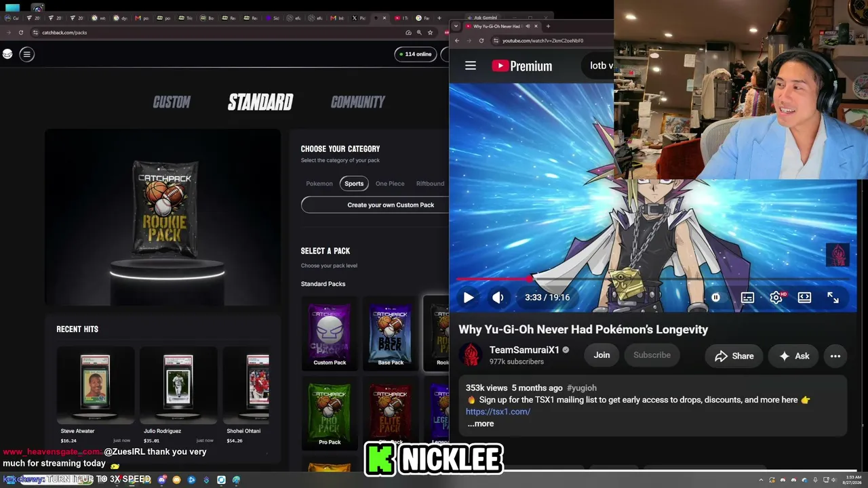The height and width of the screenshot is (488, 868).
Task: Click the 114 online indicator
Action: pyautogui.click(x=416, y=54)
